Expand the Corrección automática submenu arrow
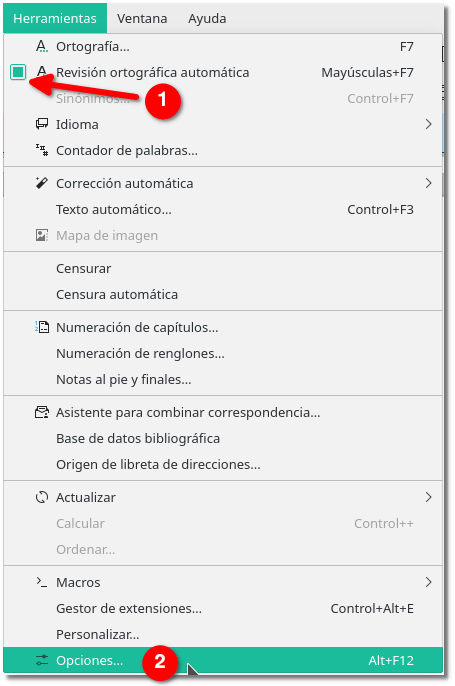The image size is (455, 686). [x=428, y=183]
